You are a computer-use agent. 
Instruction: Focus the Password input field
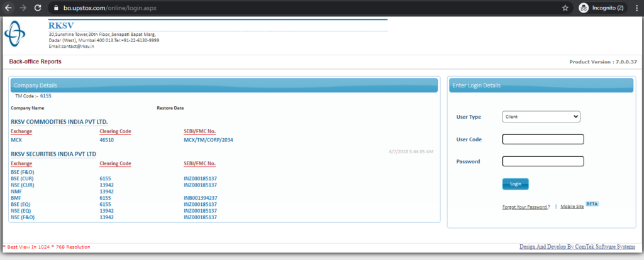click(543, 161)
